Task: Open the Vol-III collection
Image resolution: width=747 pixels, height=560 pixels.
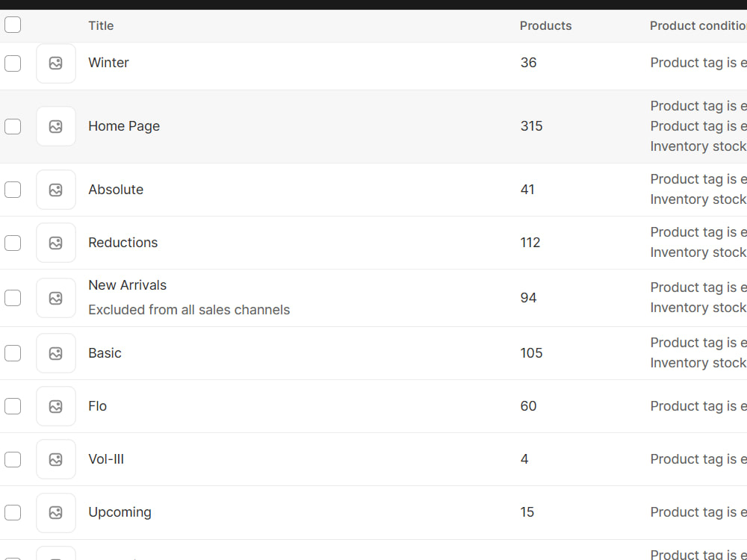Action: click(x=106, y=459)
